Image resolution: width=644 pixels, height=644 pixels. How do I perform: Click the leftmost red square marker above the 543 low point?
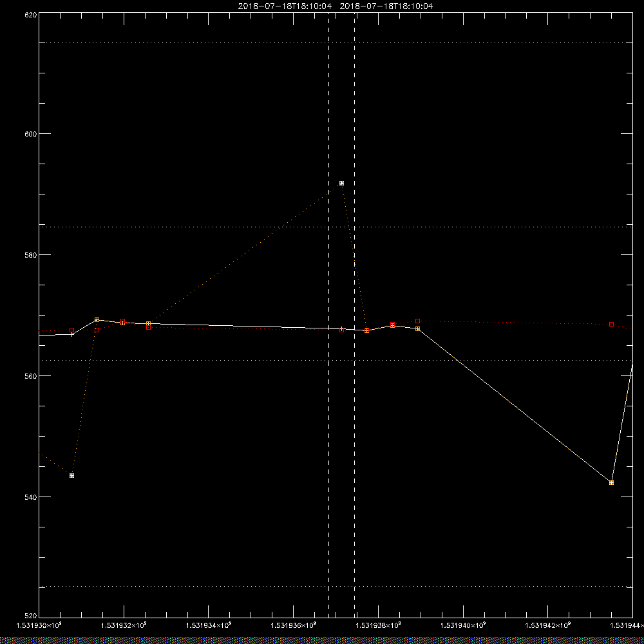[x=72, y=330]
